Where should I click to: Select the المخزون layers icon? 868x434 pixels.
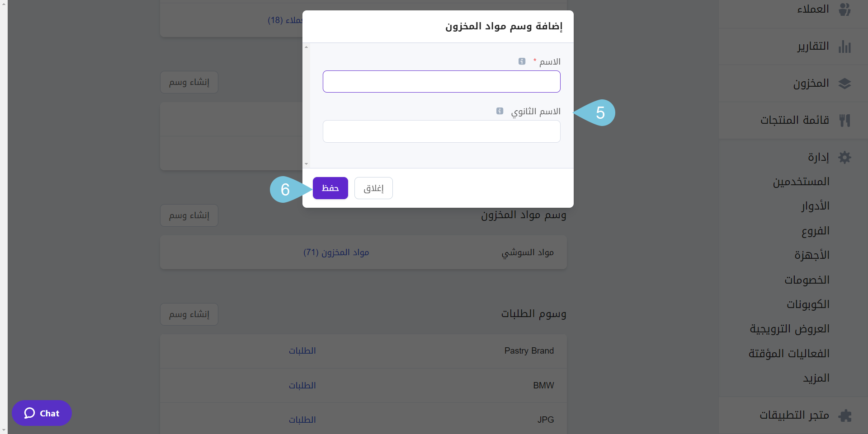tap(845, 84)
